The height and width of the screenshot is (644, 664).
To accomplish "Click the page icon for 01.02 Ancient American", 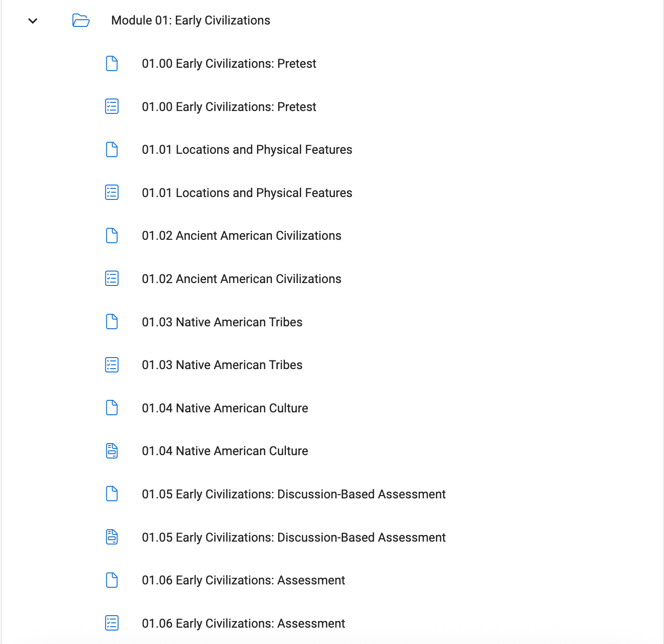I will point(112,235).
